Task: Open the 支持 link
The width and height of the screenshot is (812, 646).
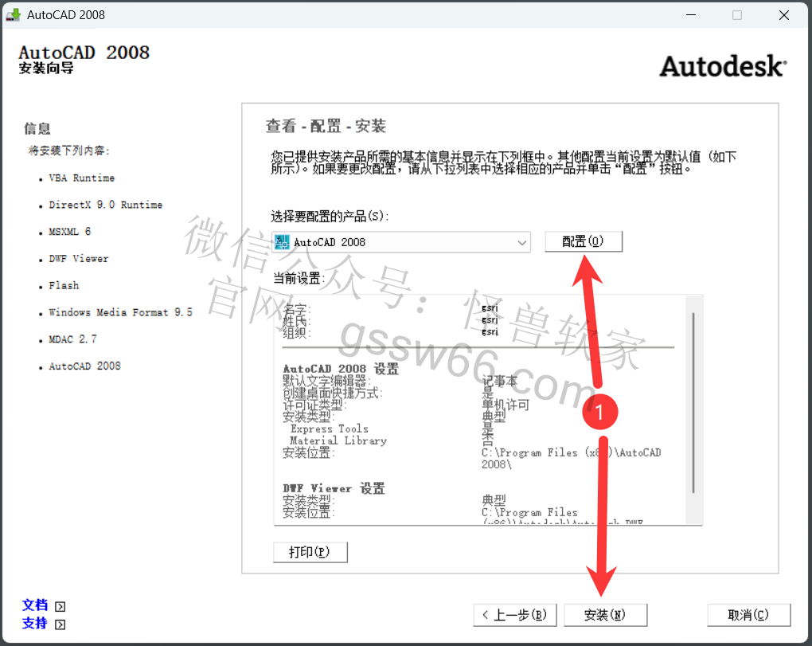Action: tap(35, 624)
